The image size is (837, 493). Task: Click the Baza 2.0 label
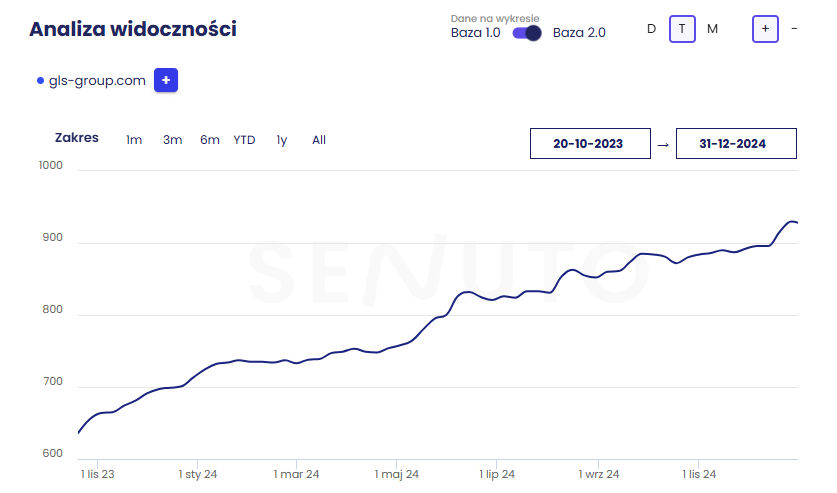579,33
